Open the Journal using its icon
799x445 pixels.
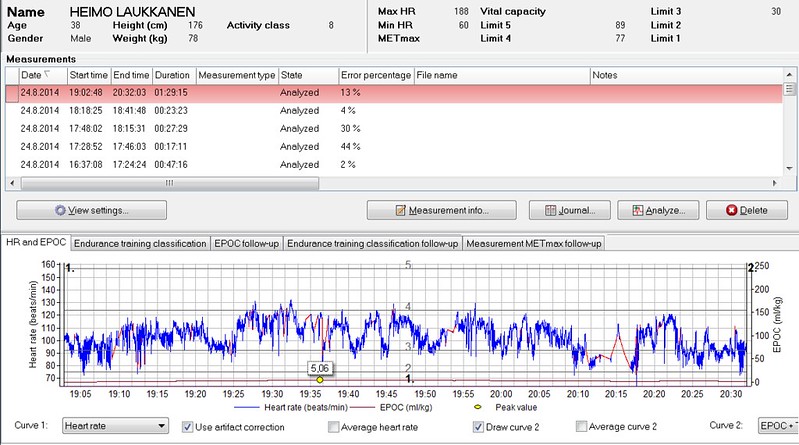pos(549,211)
